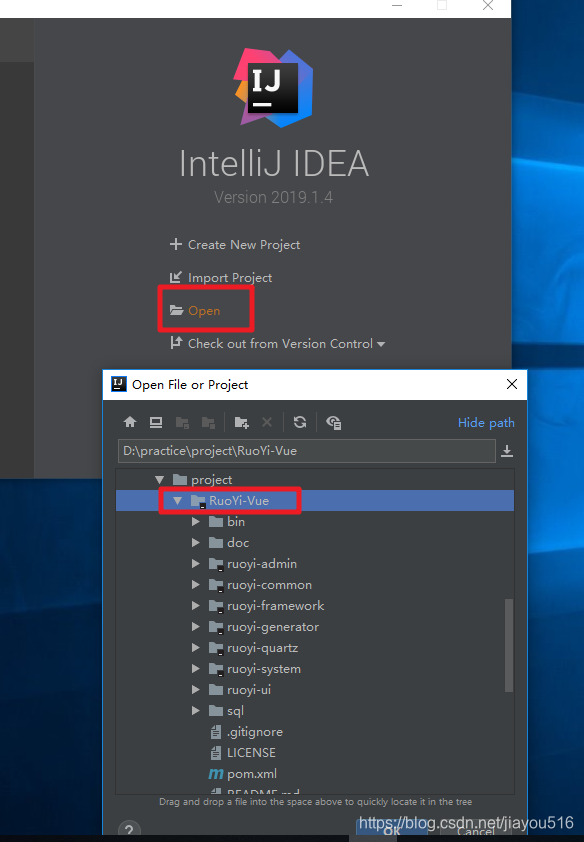Close the IntelliJ IDEA welcome window
This screenshot has height=842, width=584.
(x=488, y=5)
